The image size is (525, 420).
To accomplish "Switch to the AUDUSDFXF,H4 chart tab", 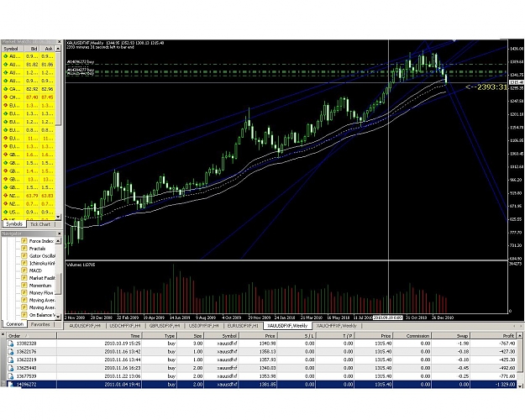I will point(85,326).
